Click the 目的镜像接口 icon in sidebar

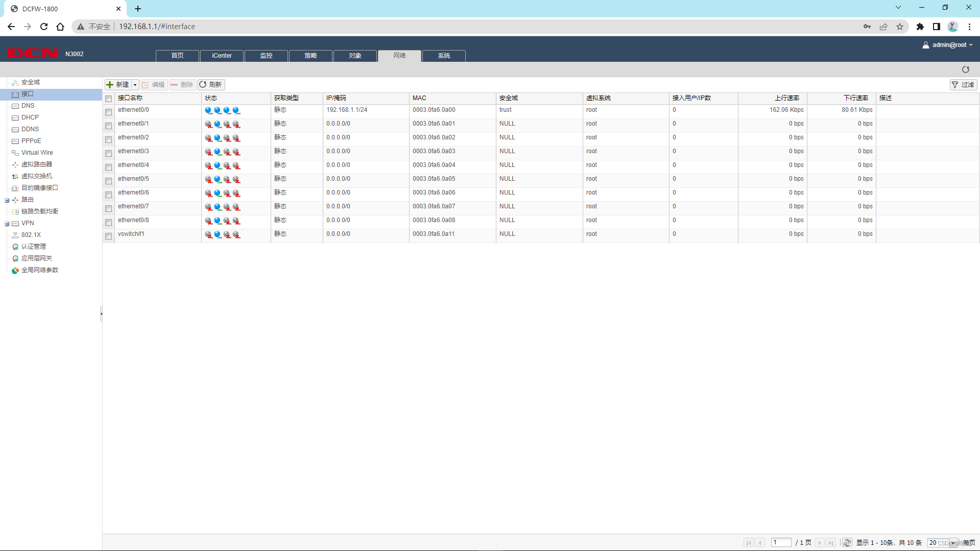click(15, 188)
